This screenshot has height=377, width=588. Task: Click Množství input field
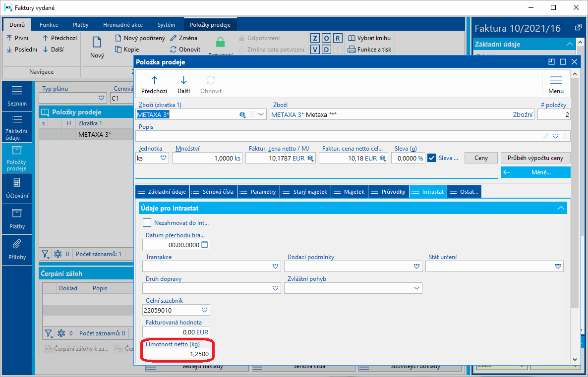click(x=207, y=158)
